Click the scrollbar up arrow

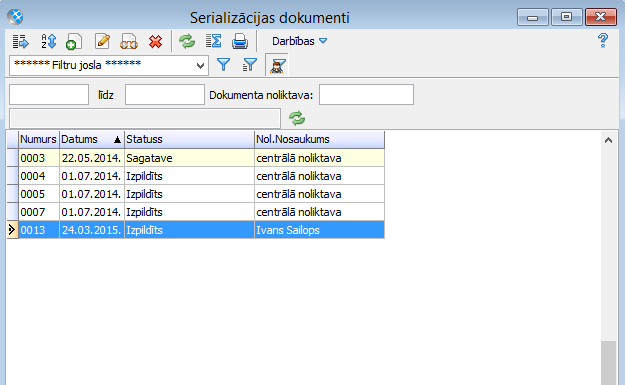point(608,140)
